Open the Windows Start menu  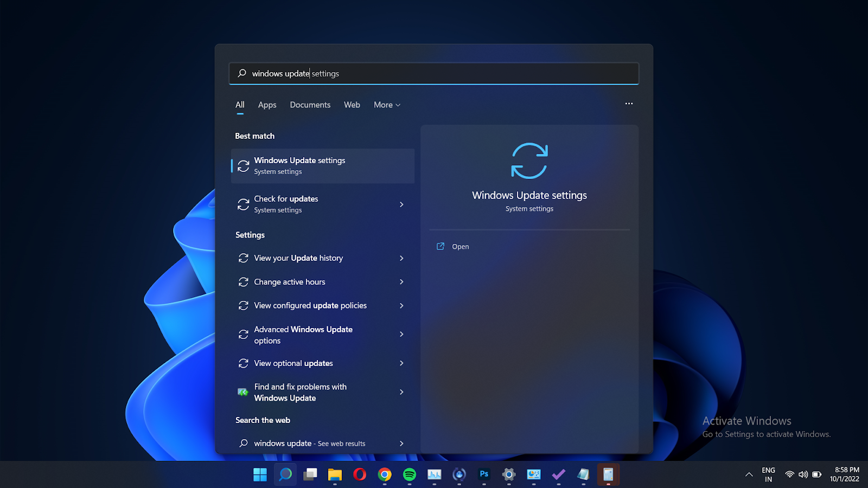[x=260, y=474]
